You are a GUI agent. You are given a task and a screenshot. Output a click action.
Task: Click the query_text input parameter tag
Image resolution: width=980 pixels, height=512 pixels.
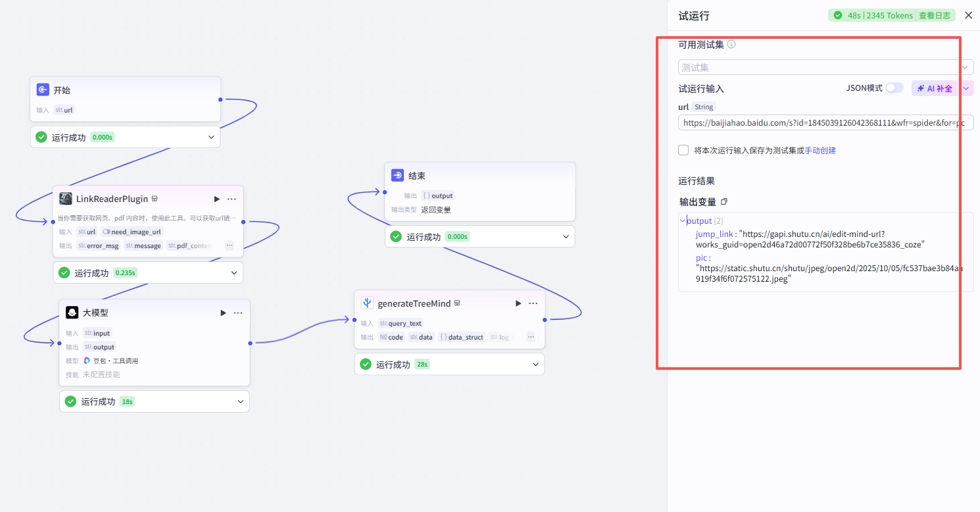[401, 323]
